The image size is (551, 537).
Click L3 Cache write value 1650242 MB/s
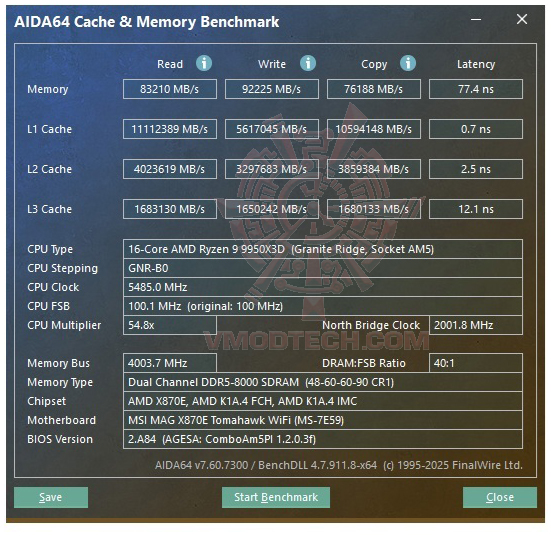point(272,209)
